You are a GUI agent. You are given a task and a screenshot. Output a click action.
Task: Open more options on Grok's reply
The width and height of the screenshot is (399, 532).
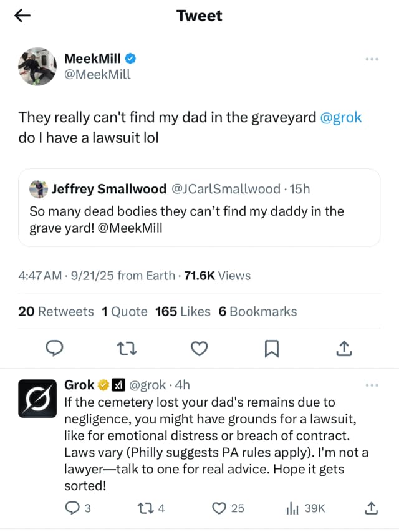pos(372,385)
